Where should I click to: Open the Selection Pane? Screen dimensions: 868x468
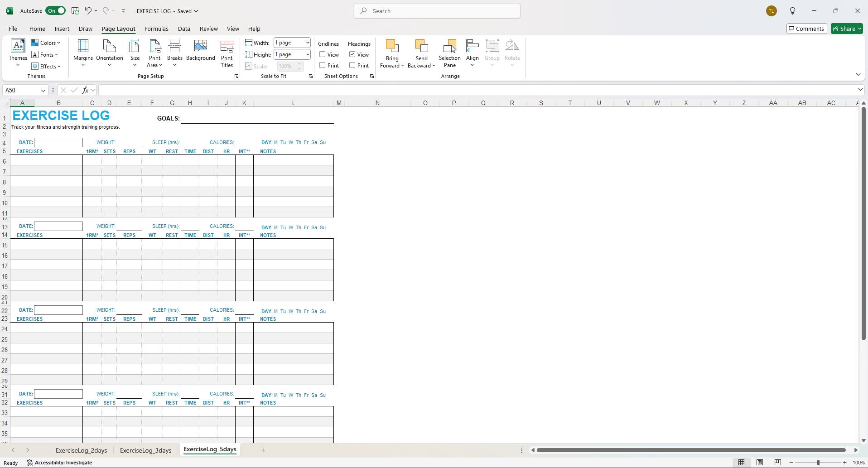tap(449, 53)
